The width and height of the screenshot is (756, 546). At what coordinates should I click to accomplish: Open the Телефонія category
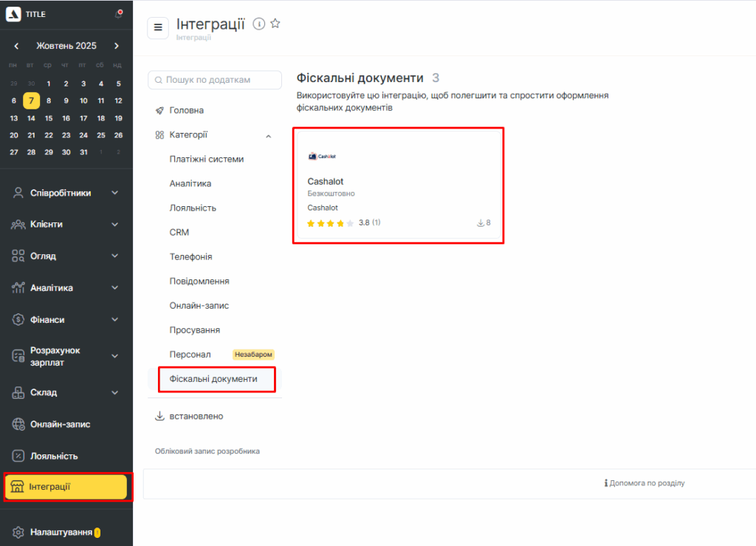pyautogui.click(x=190, y=256)
